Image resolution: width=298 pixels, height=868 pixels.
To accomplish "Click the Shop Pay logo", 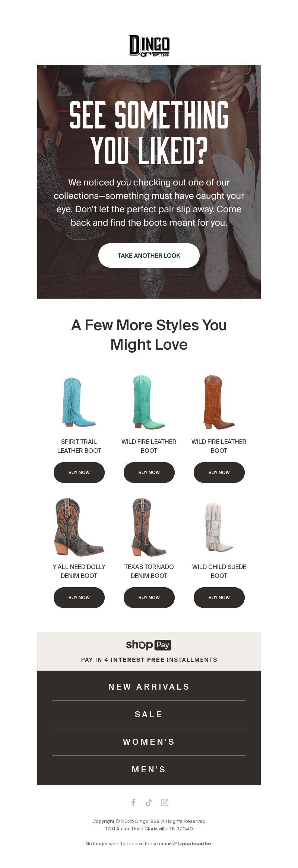I will 149,645.
